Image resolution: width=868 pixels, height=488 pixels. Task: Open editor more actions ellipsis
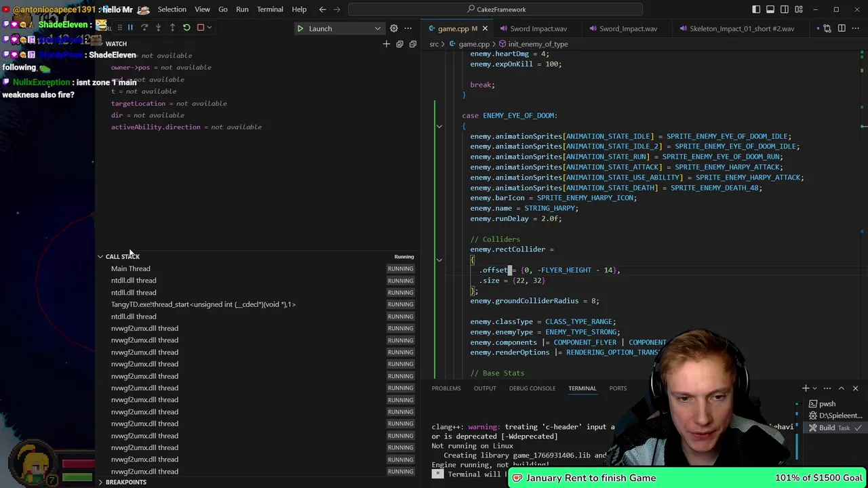coord(856,28)
